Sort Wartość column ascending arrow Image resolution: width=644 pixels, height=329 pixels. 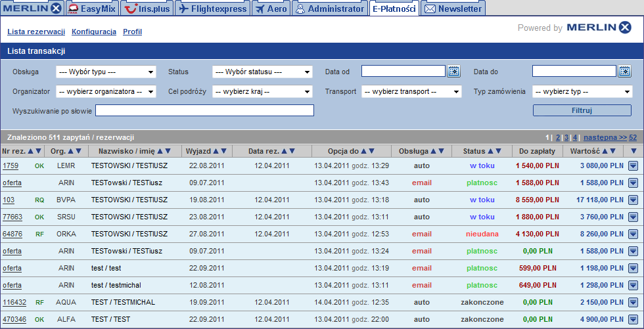point(605,151)
